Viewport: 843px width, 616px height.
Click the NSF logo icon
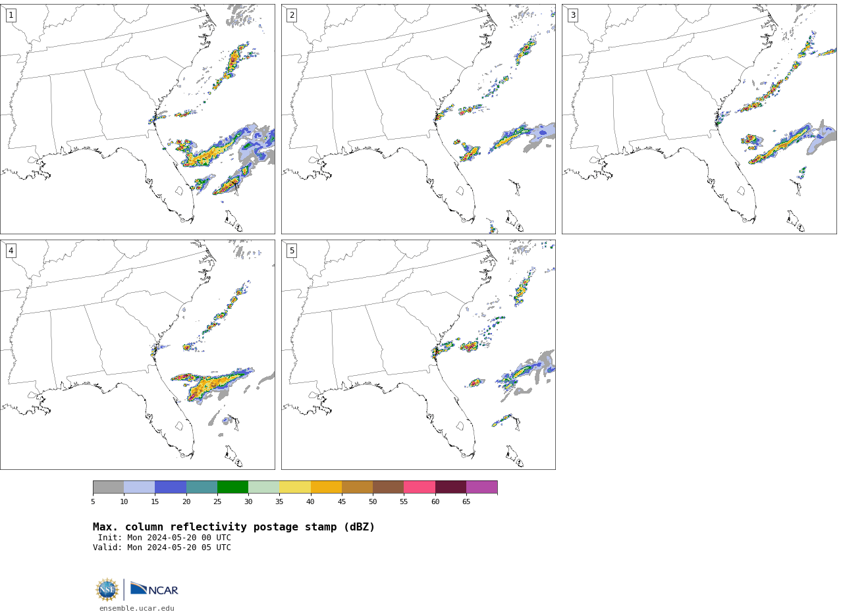(107, 590)
